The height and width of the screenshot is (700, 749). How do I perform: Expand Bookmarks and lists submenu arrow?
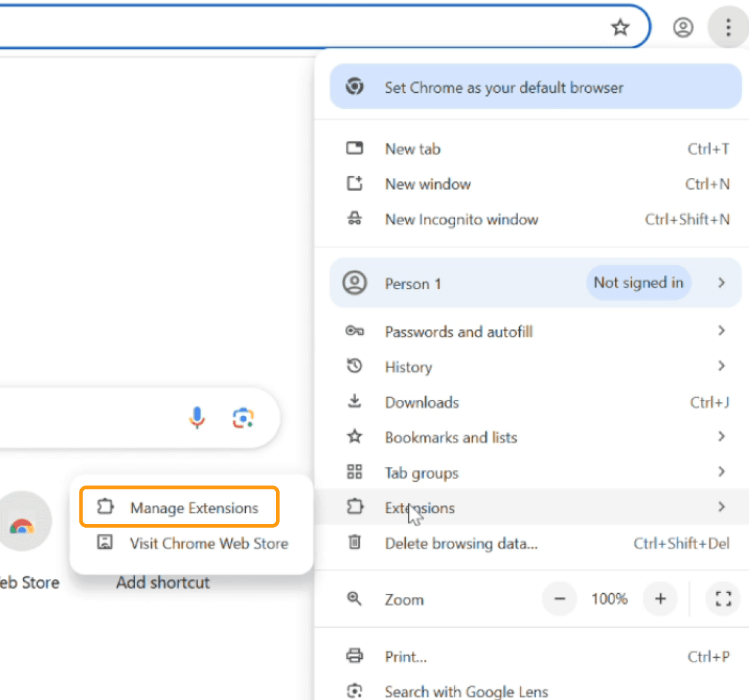(x=721, y=436)
